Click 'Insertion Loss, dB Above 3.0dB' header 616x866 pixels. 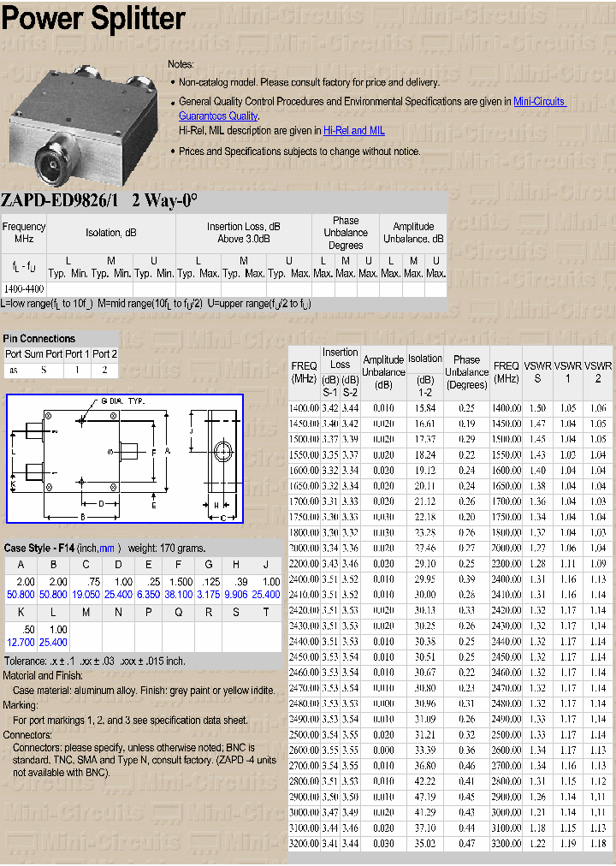point(244,233)
